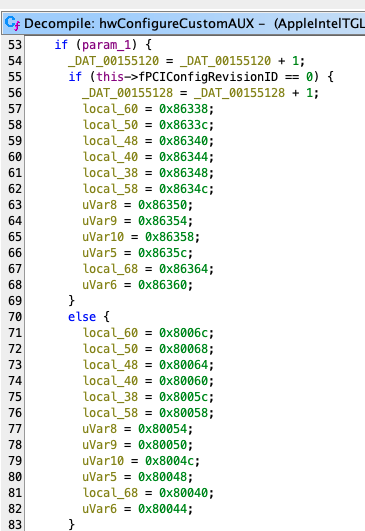Screen dimensions: 365x531
Task: Click value 0x80060
Action: [183, 381]
